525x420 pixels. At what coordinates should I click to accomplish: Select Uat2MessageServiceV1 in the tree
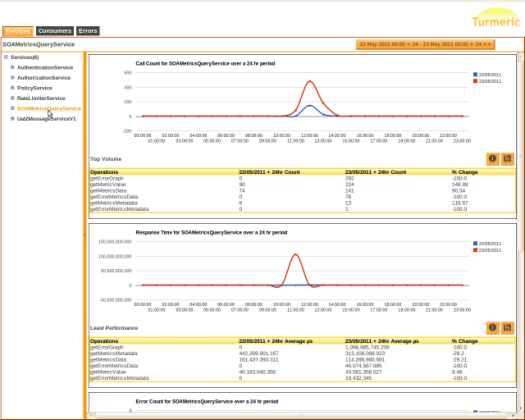pos(47,119)
